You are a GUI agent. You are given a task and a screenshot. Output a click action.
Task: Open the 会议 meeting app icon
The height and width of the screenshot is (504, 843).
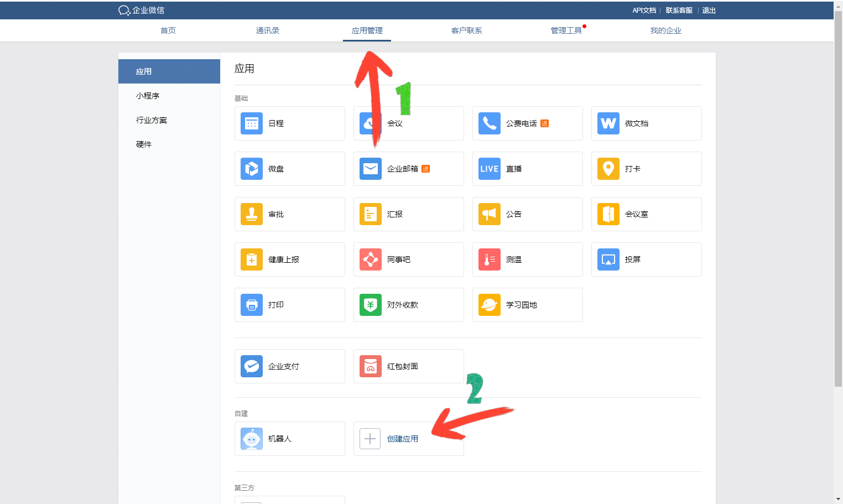tap(371, 123)
